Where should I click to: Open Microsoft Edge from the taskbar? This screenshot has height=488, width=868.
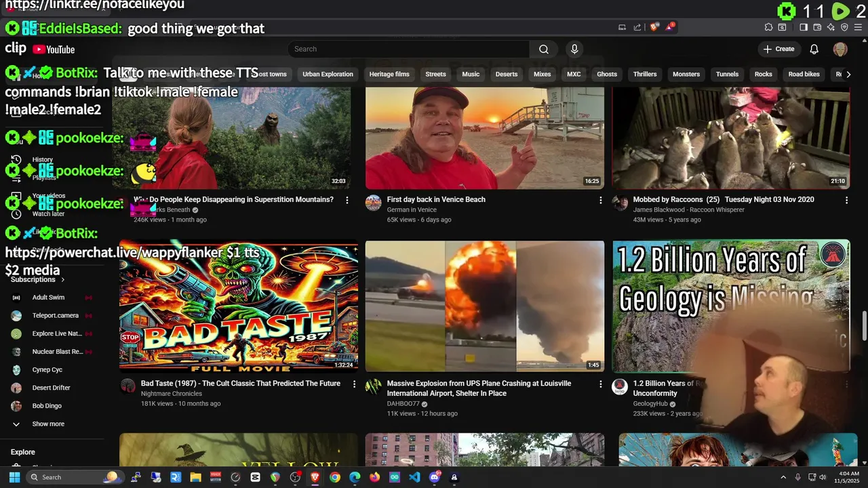(x=355, y=477)
